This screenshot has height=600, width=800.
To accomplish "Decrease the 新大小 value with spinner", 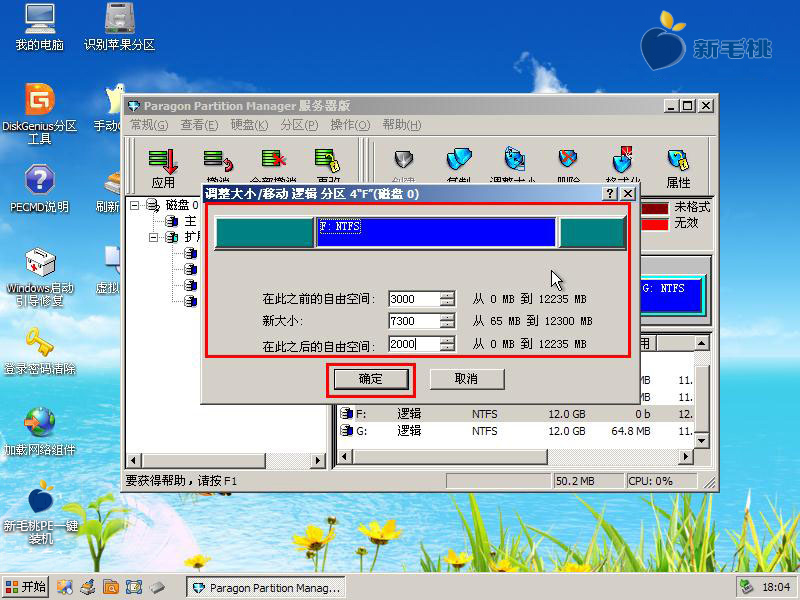I will [447, 324].
